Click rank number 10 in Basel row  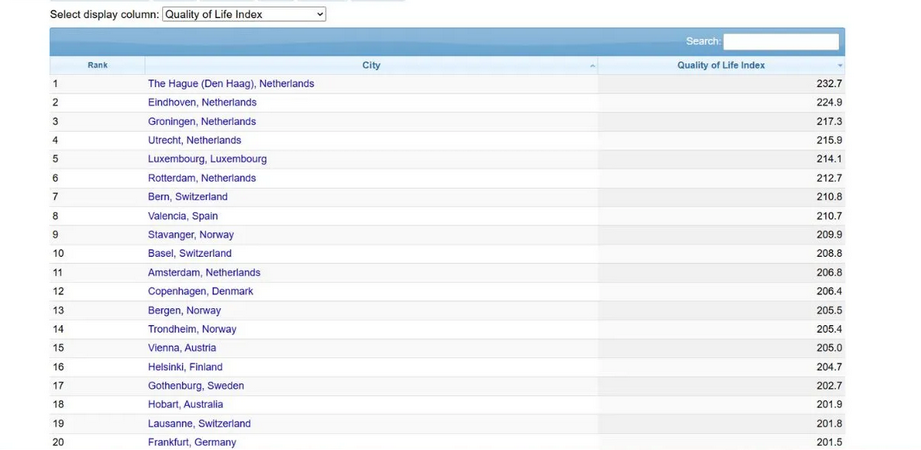pyautogui.click(x=58, y=253)
